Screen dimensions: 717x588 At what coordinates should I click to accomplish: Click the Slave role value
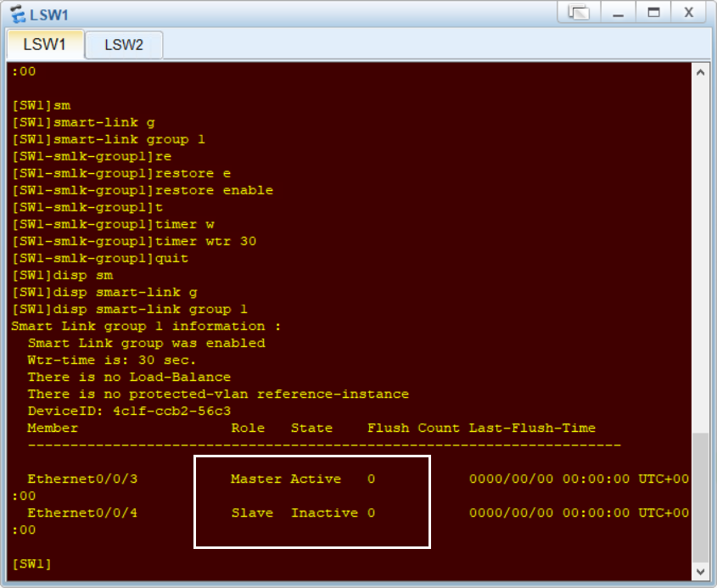tap(252, 512)
